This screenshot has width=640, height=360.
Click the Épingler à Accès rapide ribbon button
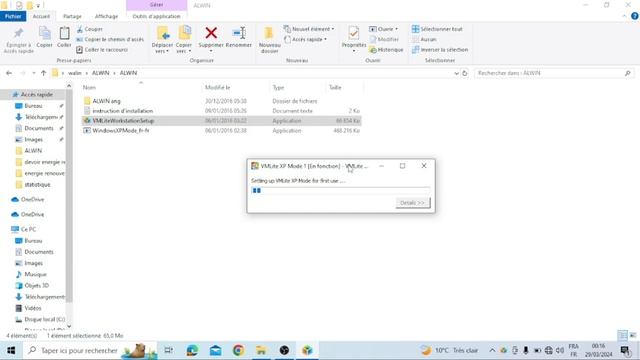point(19,40)
